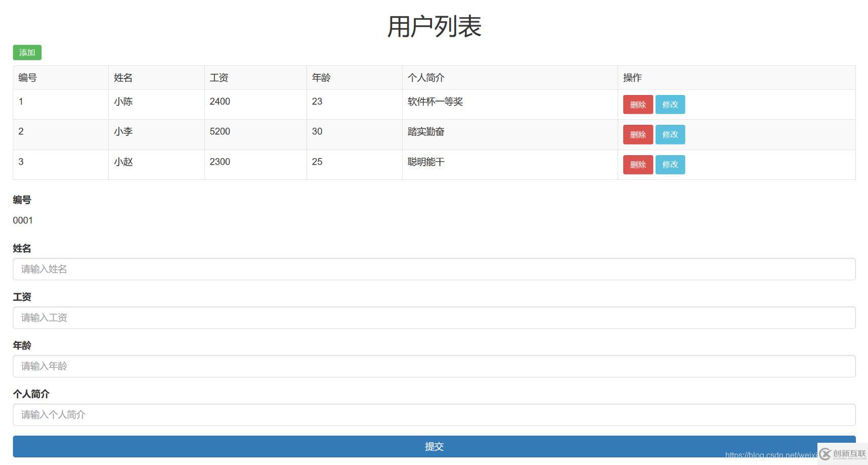
Task: Click the green 添加 button
Action: pyautogui.click(x=27, y=53)
